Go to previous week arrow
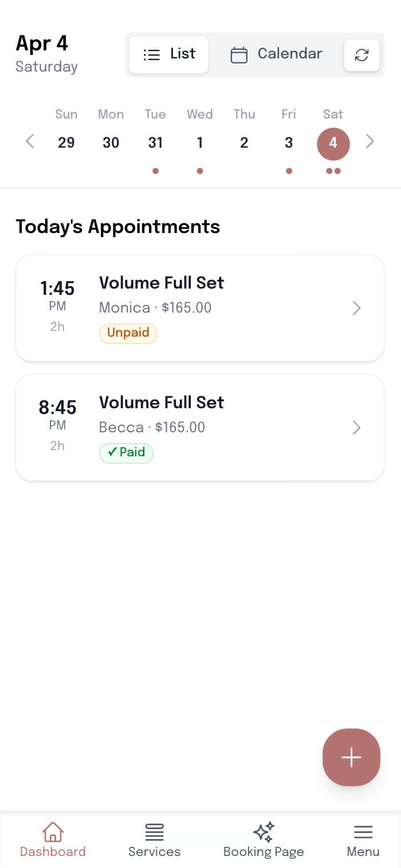 click(30, 141)
